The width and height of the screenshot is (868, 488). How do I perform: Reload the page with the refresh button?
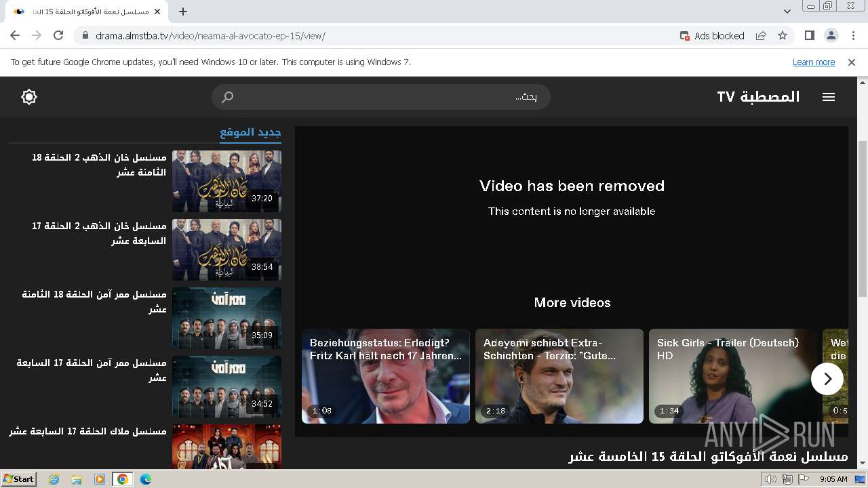pyautogui.click(x=58, y=35)
